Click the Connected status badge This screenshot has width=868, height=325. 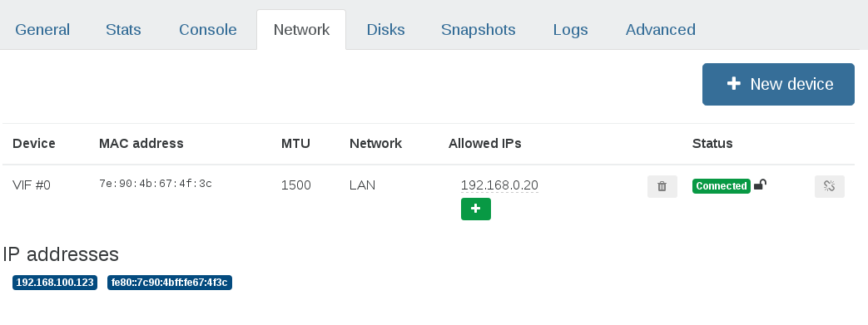(x=722, y=185)
